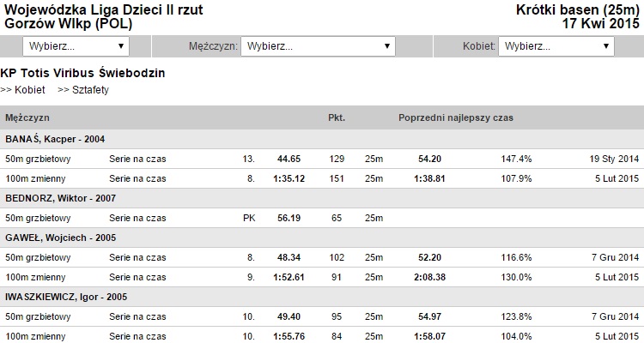Expand the Mężczyzn 'Wybierz...' dropdown

tap(318, 46)
